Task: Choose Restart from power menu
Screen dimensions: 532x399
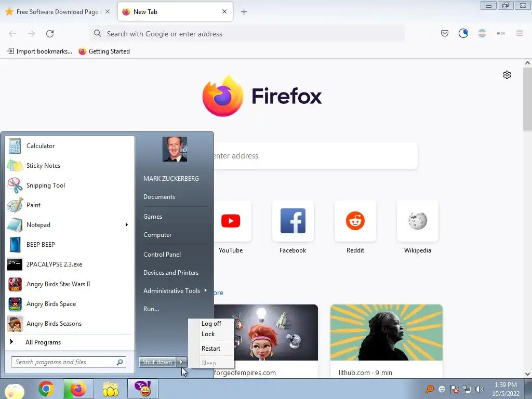Action: click(211, 349)
